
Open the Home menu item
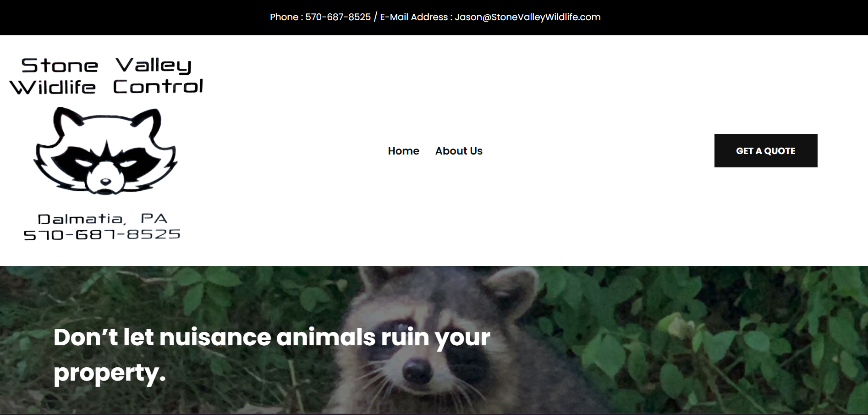tap(403, 151)
